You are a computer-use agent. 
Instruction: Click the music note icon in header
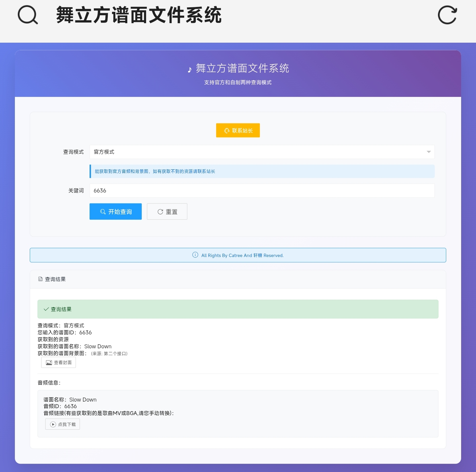point(190,69)
